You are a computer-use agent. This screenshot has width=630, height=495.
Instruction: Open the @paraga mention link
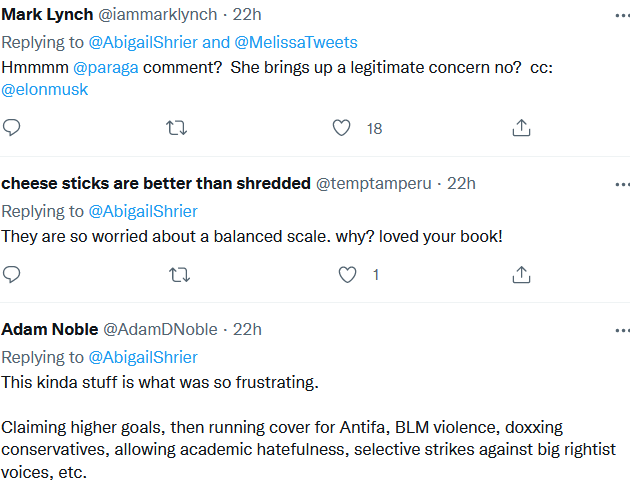pyautogui.click(x=106, y=68)
